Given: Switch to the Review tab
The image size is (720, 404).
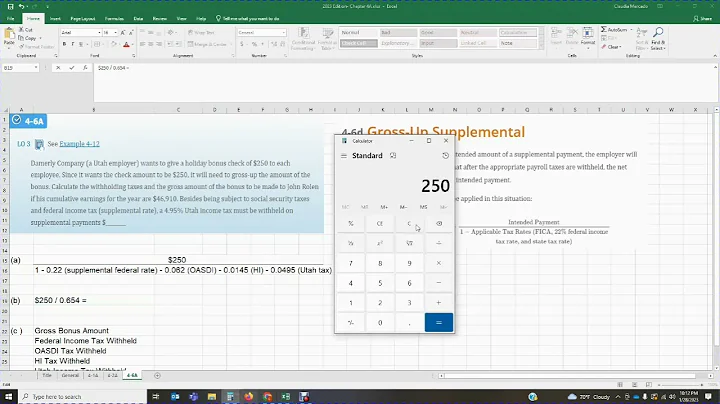Looking at the screenshot, I should click(x=160, y=19).
